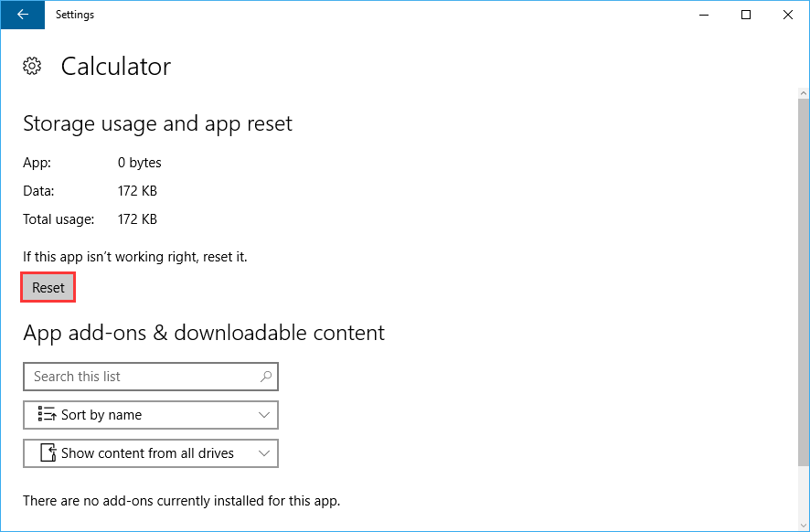Click the vertical scrollbar thumb
The width and height of the screenshot is (810, 532).
coord(804,283)
